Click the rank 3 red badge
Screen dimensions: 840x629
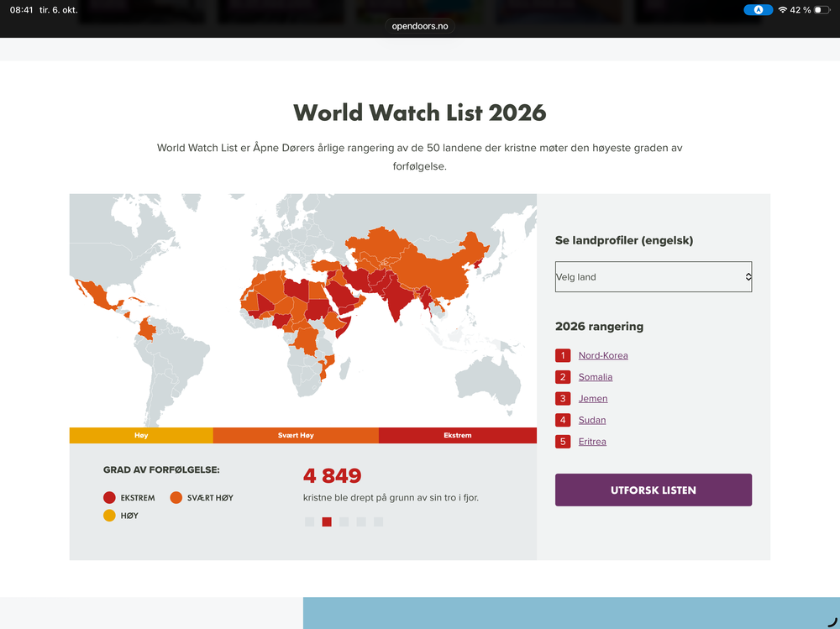(x=563, y=398)
